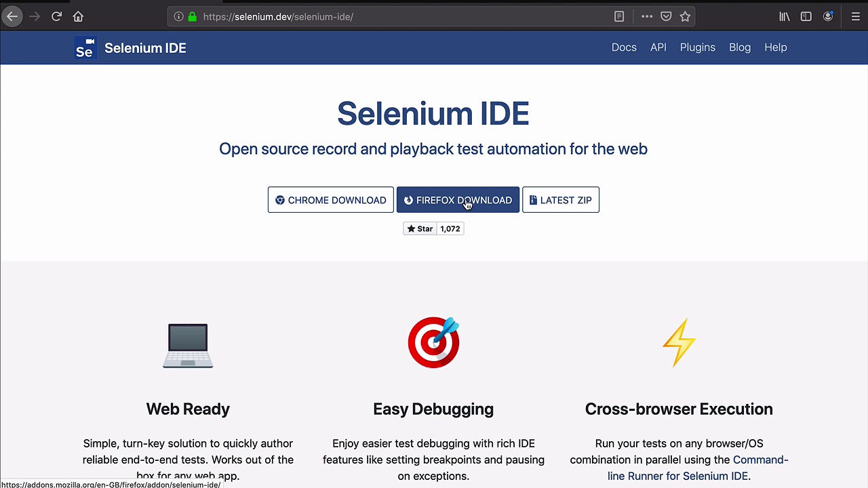
Task: Reload the page with the refresh icon
Action: 56,16
